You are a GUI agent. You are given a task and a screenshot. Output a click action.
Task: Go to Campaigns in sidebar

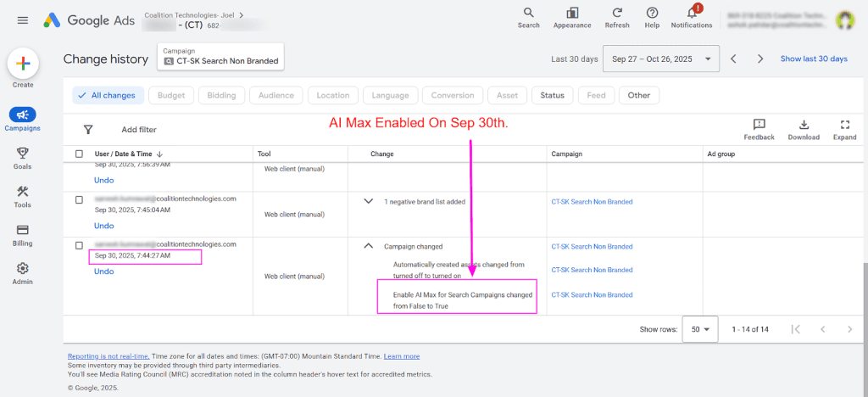(23, 120)
